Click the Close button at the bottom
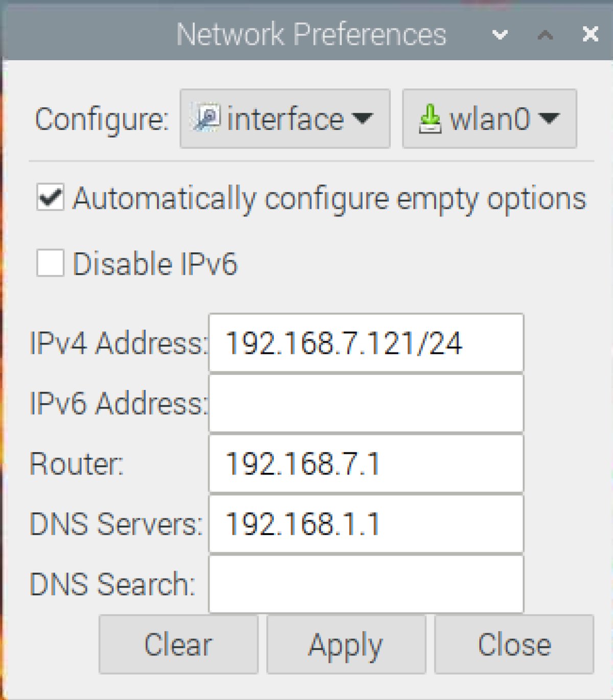This screenshot has height=700, width=613. coord(514,644)
